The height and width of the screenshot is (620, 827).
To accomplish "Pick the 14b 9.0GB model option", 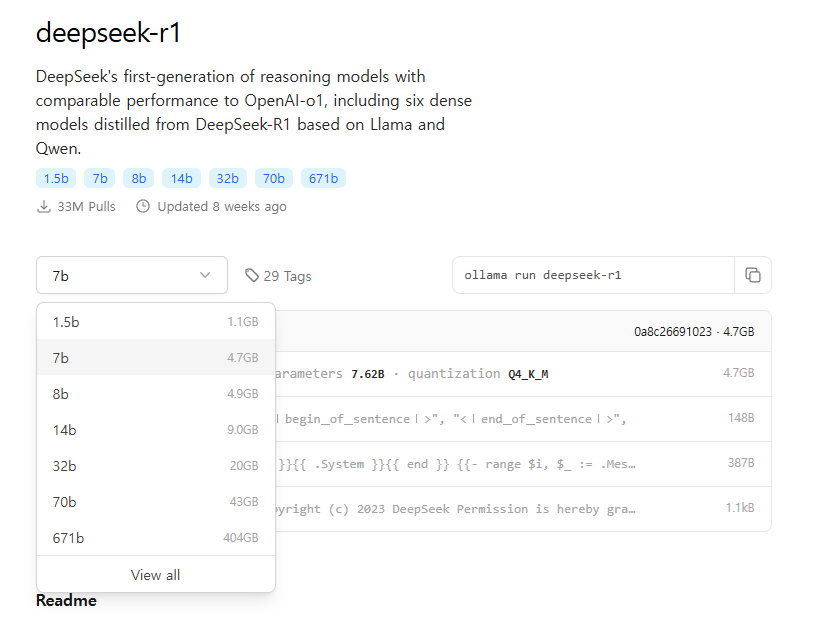I will (155, 430).
